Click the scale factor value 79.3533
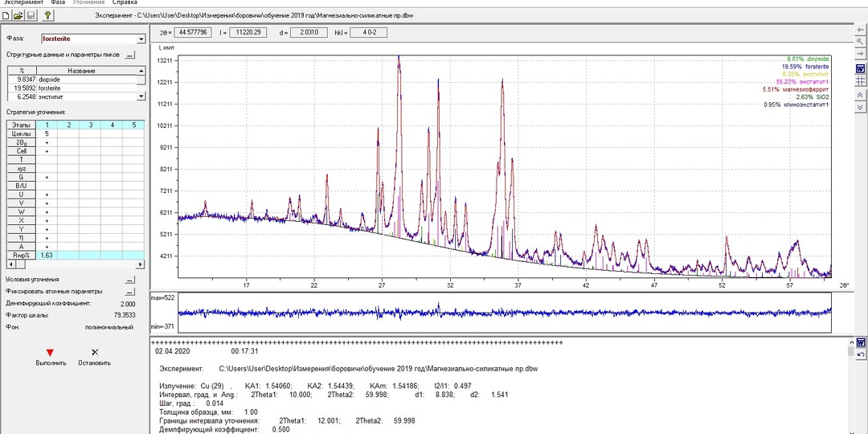This screenshot has width=868, height=434. [x=125, y=316]
